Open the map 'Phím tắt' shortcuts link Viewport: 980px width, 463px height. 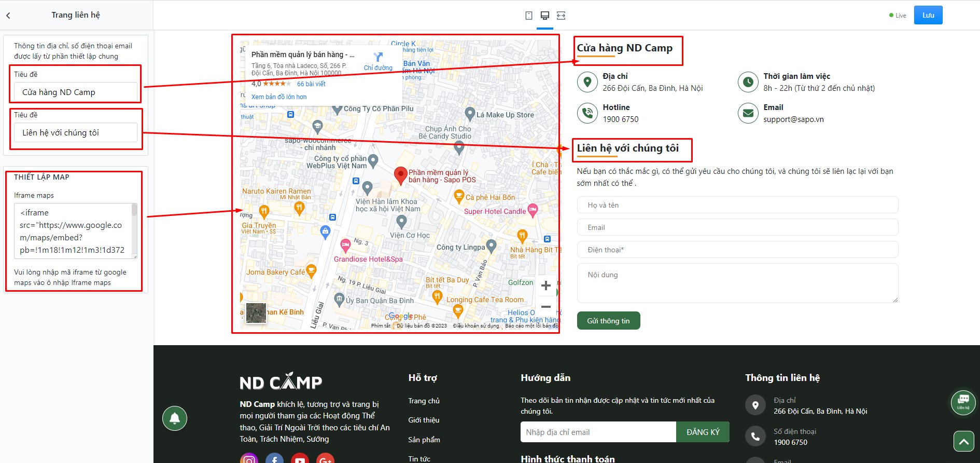point(381,326)
